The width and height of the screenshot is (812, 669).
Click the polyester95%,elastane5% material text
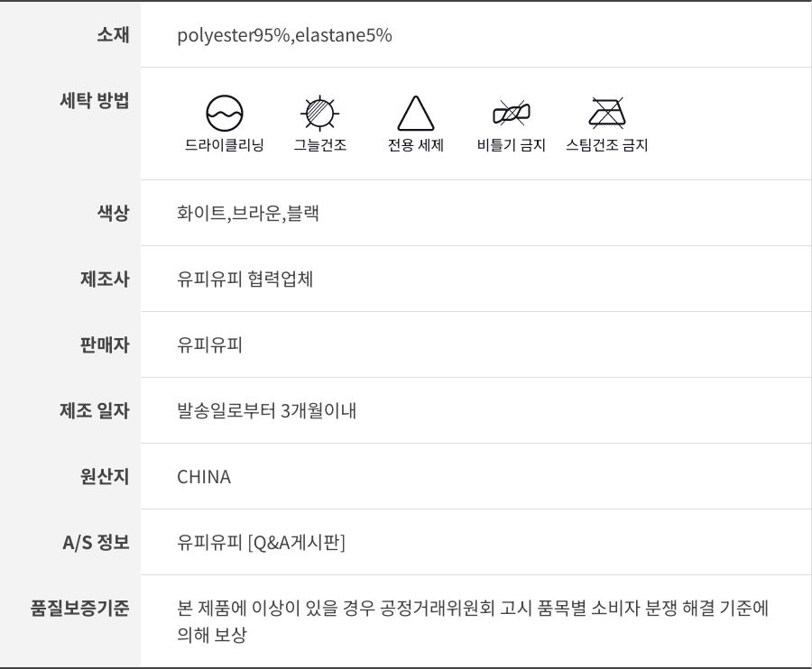click(284, 36)
